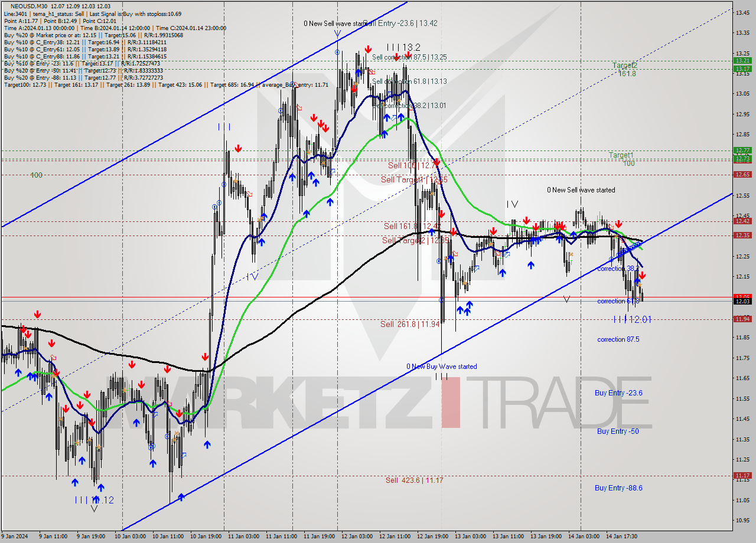Screen dimensions: 756x543
Task: Select the I I I 13.2 wave label
Action: [x=404, y=47]
